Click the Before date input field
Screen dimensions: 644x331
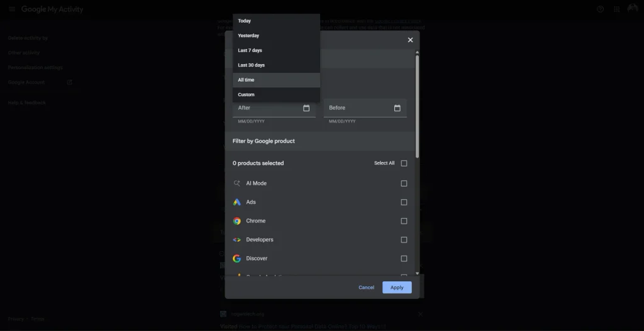click(365, 108)
